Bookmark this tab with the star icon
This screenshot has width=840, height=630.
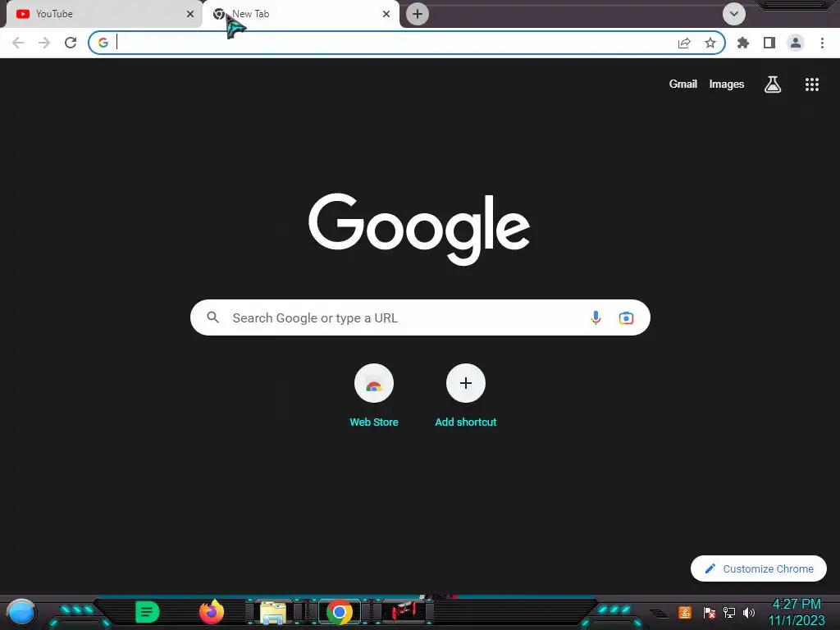pos(710,43)
